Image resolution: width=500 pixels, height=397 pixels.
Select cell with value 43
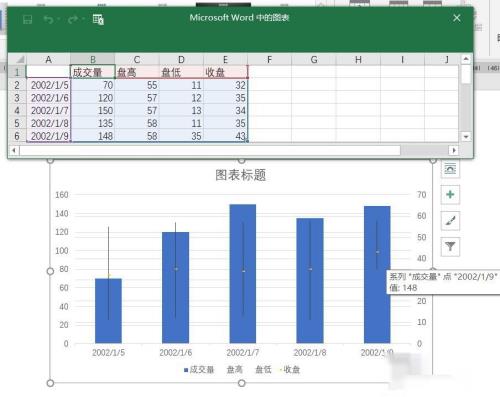click(225, 136)
